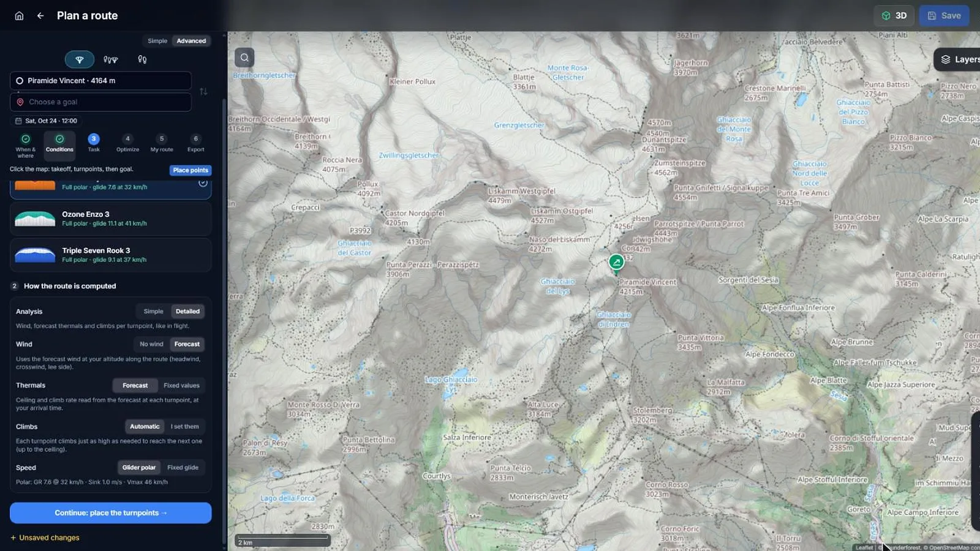Set Speed to Glider polar
Screen dimensions: 980x551
click(x=139, y=468)
